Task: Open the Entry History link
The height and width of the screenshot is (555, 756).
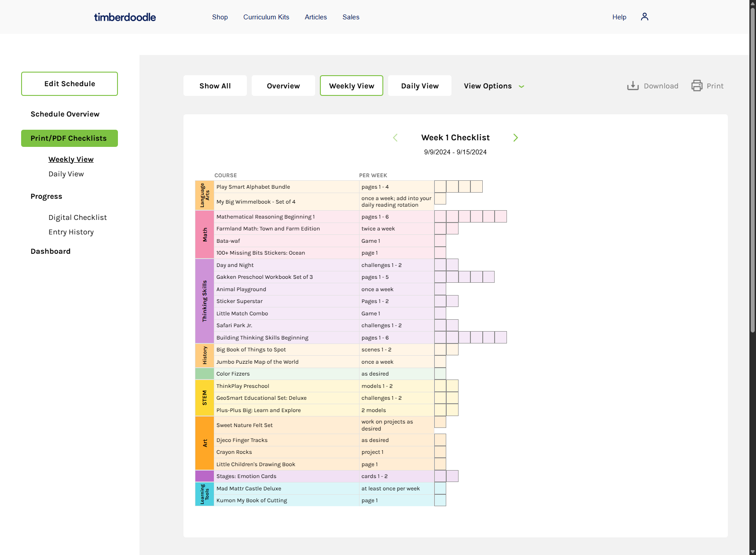Action: (x=71, y=232)
